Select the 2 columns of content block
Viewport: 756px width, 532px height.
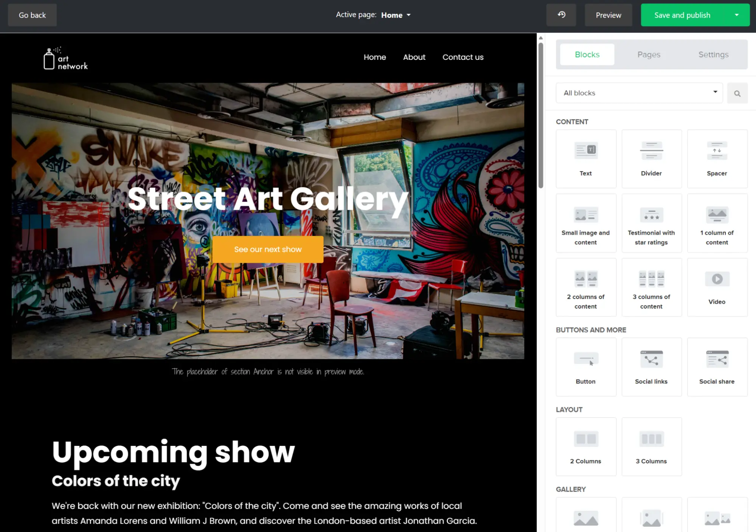pos(586,287)
